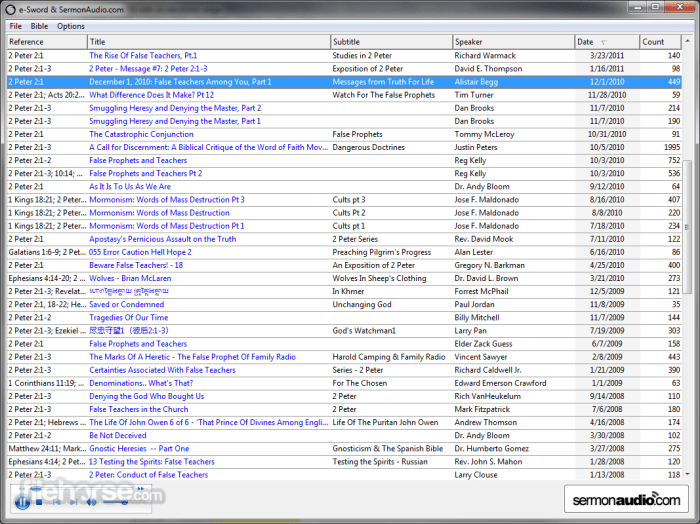Open 'Wolves - Brian McLaren' sermon

130,278
